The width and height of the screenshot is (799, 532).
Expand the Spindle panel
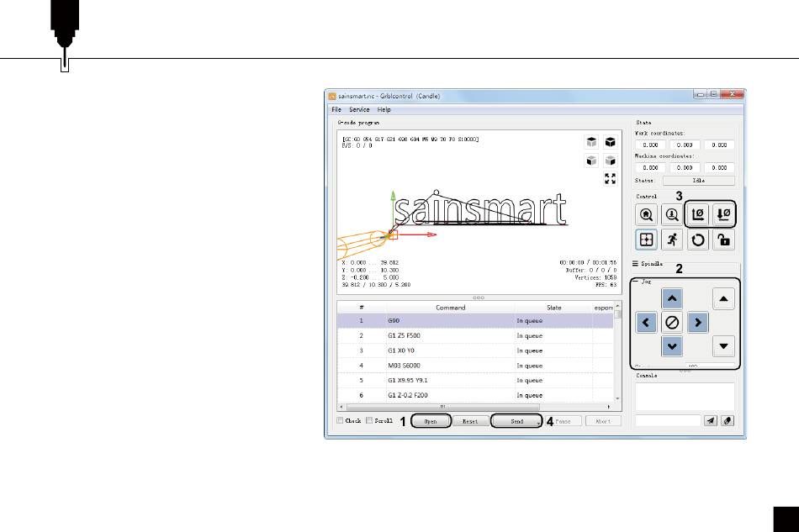point(636,263)
